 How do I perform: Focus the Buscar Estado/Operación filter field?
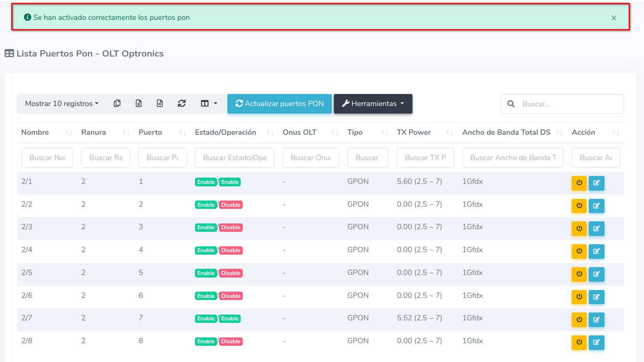pyautogui.click(x=234, y=158)
